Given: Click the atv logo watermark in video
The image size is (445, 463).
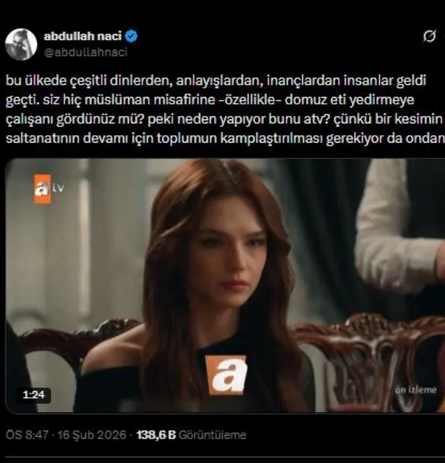Looking at the screenshot, I should click(49, 189).
